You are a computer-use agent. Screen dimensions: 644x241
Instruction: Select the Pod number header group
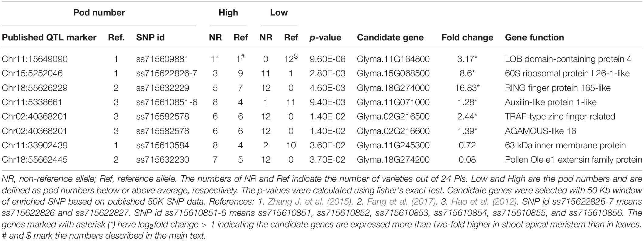99,13
